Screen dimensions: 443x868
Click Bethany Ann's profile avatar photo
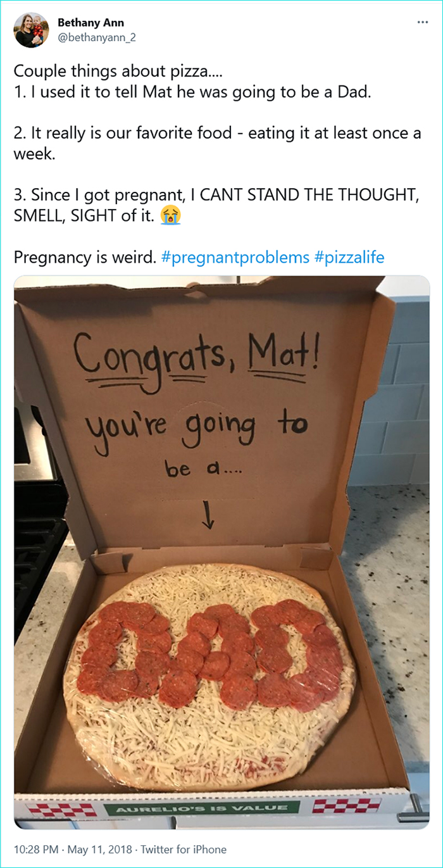[30, 30]
